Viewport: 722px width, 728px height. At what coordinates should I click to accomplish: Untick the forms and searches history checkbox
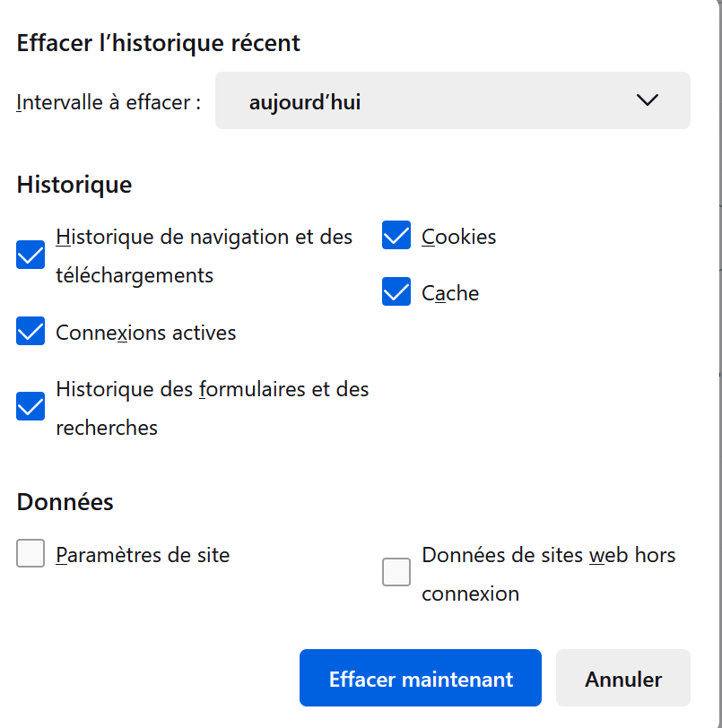click(31, 407)
